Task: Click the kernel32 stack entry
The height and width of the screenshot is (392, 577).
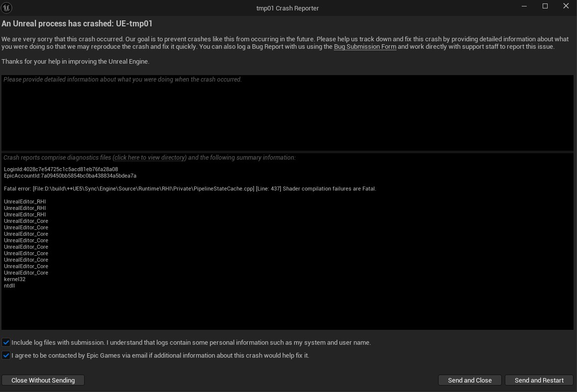Action: click(15, 279)
